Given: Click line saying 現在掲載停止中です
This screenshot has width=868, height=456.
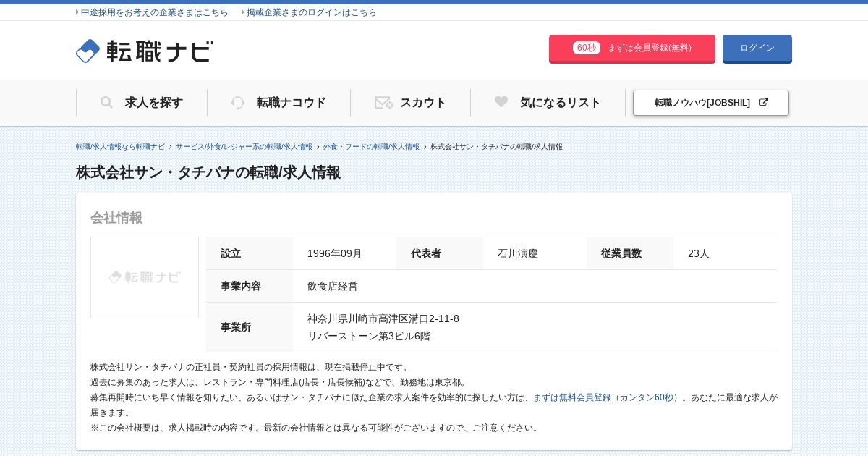Looking at the screenshot, I should tap(250, 367).
